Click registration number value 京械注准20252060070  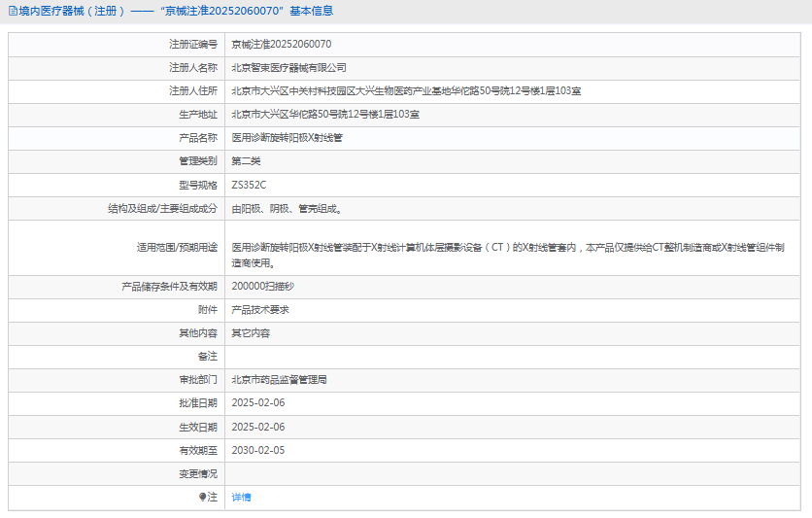(282, 45)
